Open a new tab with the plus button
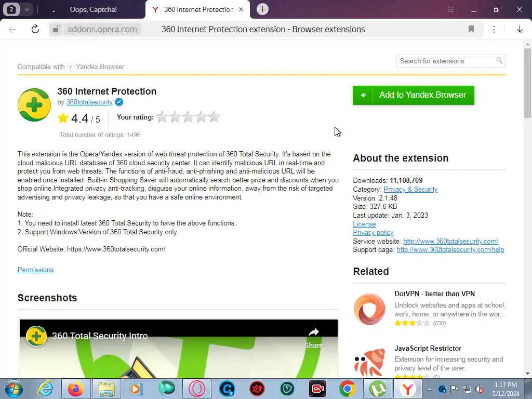The image size is (532, 399). tap(262, 9)
